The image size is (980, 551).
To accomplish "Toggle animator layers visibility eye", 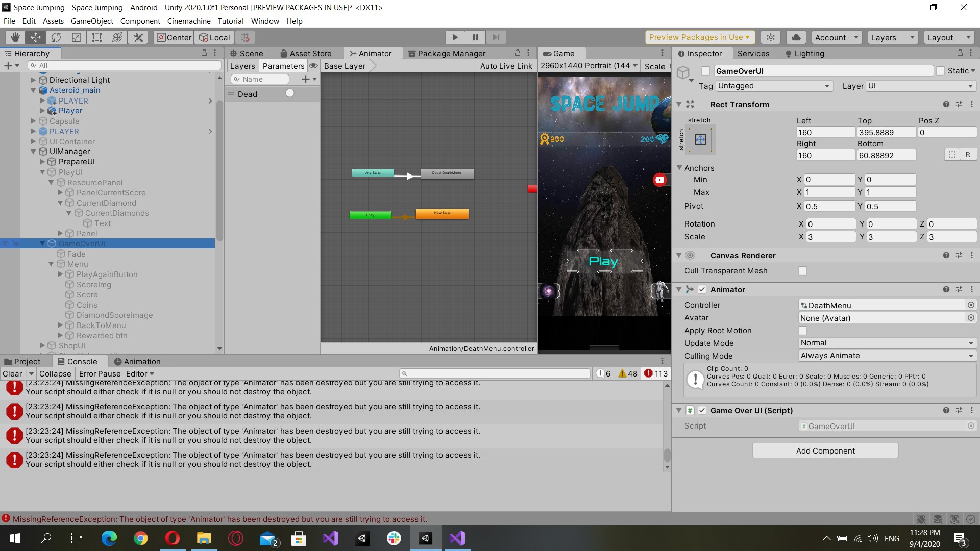I will coord(313,66).
